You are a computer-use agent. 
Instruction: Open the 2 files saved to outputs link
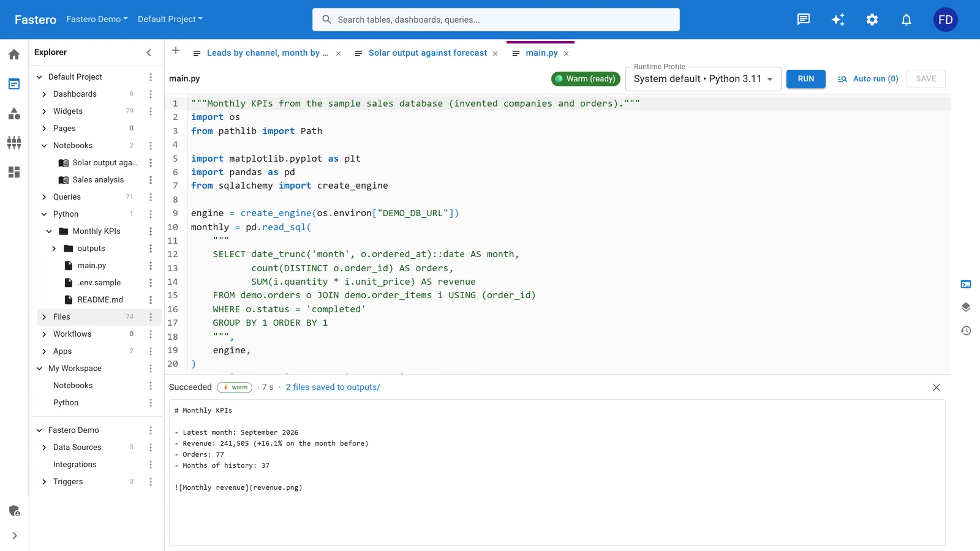point(333,388)
